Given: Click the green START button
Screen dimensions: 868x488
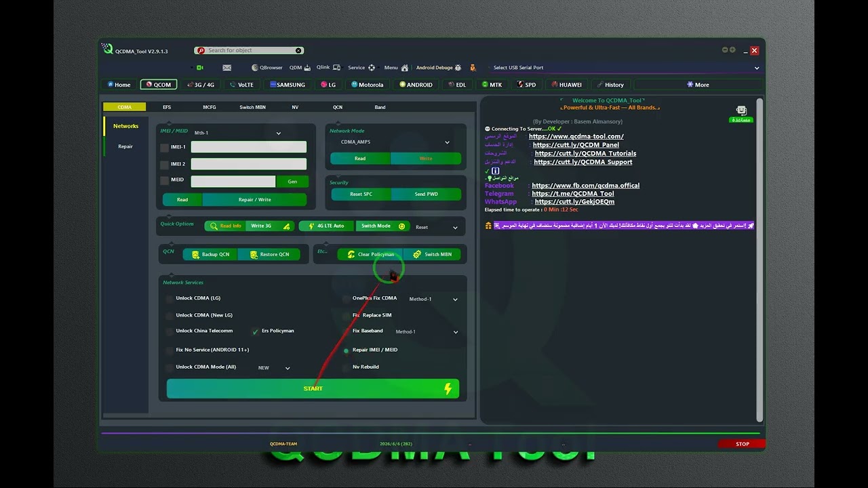Looking at the screenshot, I should point(313,388).
